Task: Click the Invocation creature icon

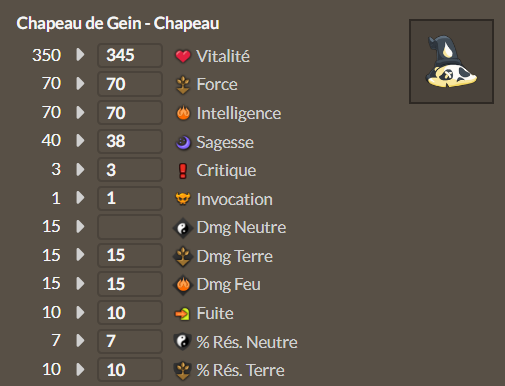Action: click(x=183, y=199)
